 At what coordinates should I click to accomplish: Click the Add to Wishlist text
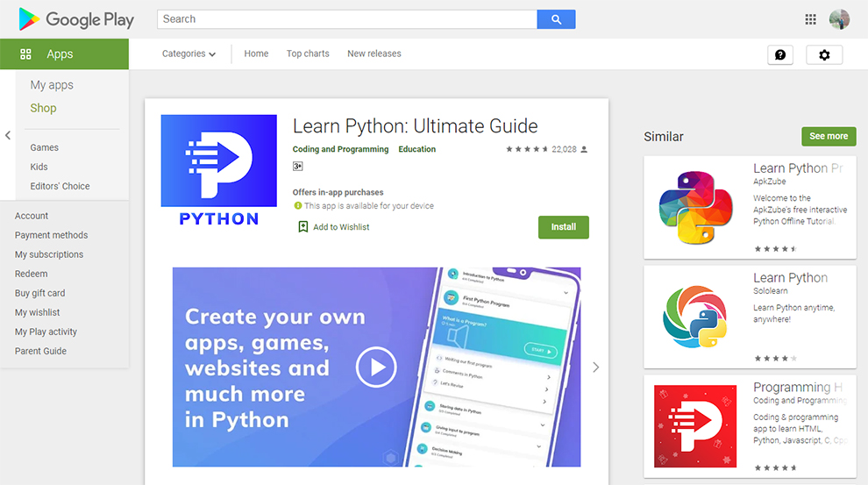point(341,227)
